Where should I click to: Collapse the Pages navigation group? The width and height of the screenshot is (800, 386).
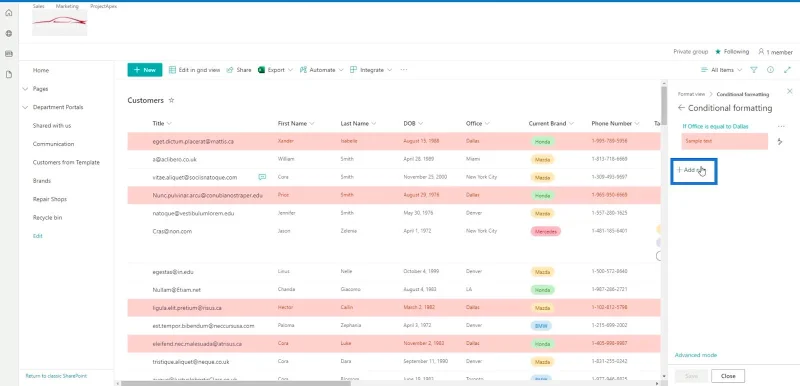[25, 89]
